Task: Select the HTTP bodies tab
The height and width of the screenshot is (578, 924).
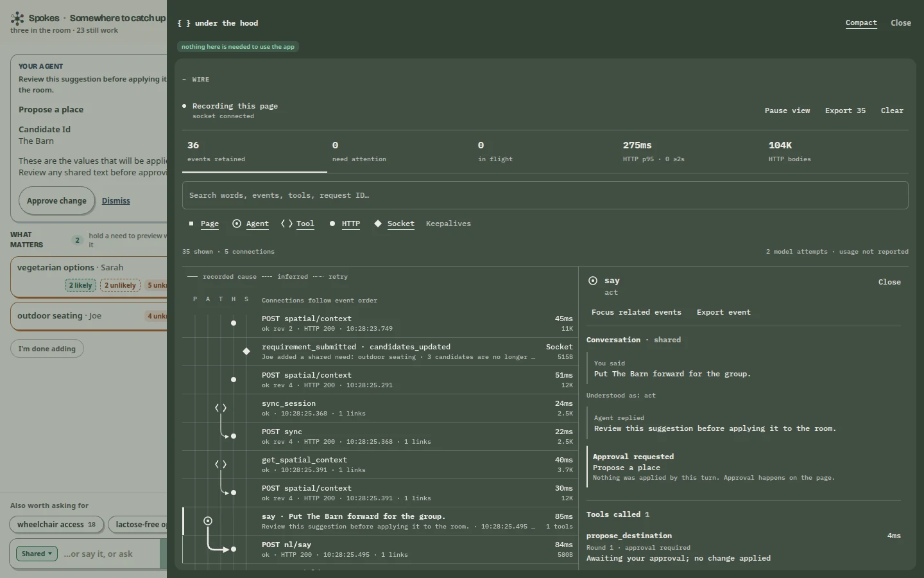Action: (x=836, y=152)
